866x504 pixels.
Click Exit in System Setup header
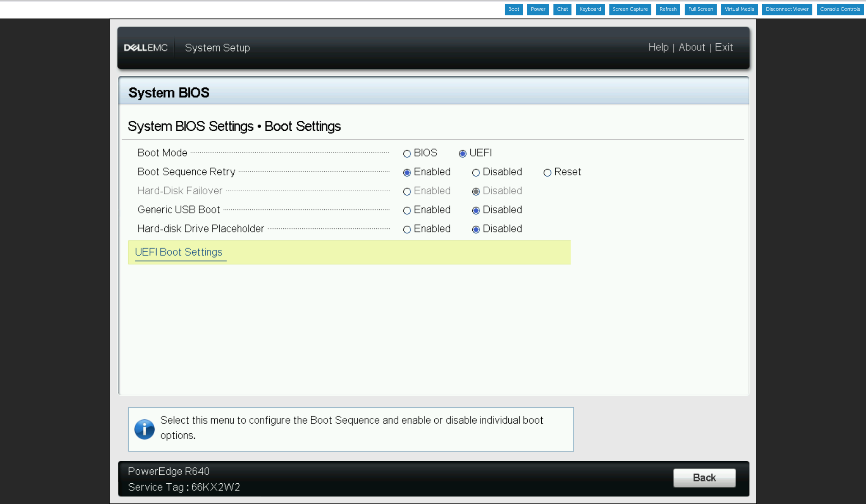(723, 47)
